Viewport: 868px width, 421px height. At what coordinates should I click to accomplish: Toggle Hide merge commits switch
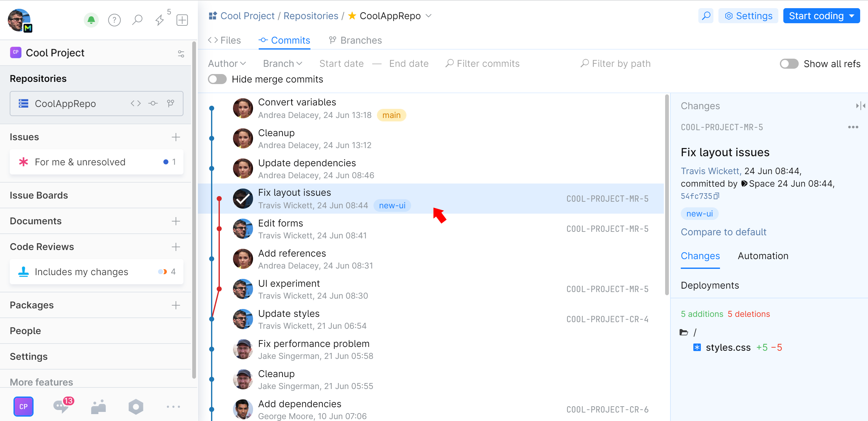(x=217, y=79)
